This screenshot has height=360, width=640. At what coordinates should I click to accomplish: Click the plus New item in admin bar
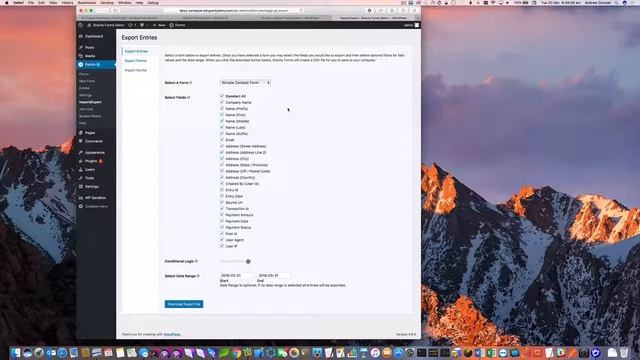pyautogui.click(x=159, y=25)
